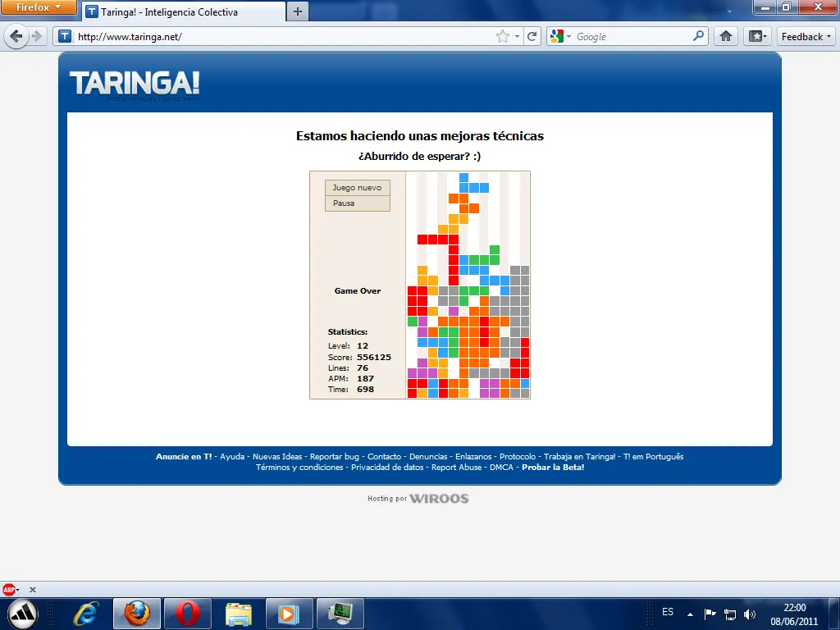Bookmark this page with the star icon
The height and width of the screenshot is (630, 840).
503,36
